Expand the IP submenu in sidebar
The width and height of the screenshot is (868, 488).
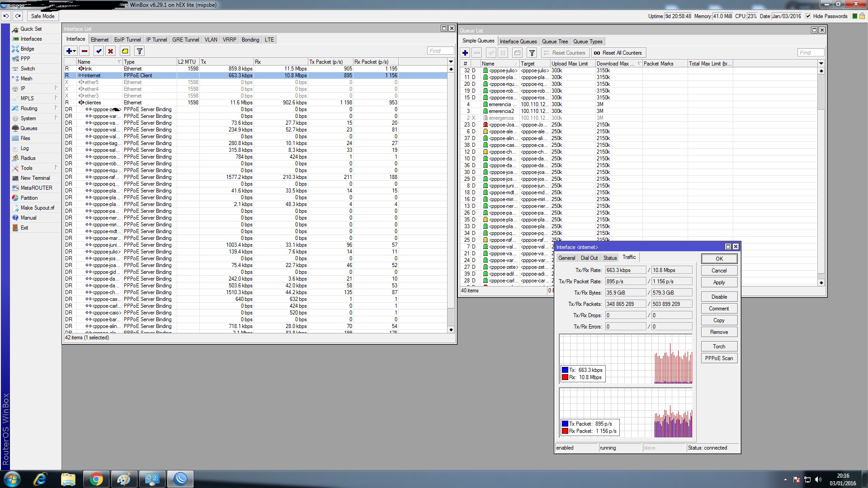point(23,89)
